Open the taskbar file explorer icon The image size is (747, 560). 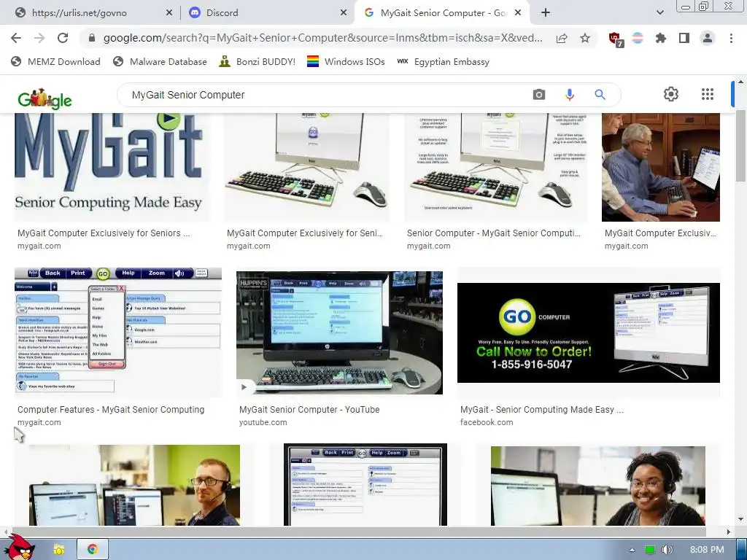[x=59, y=550]
